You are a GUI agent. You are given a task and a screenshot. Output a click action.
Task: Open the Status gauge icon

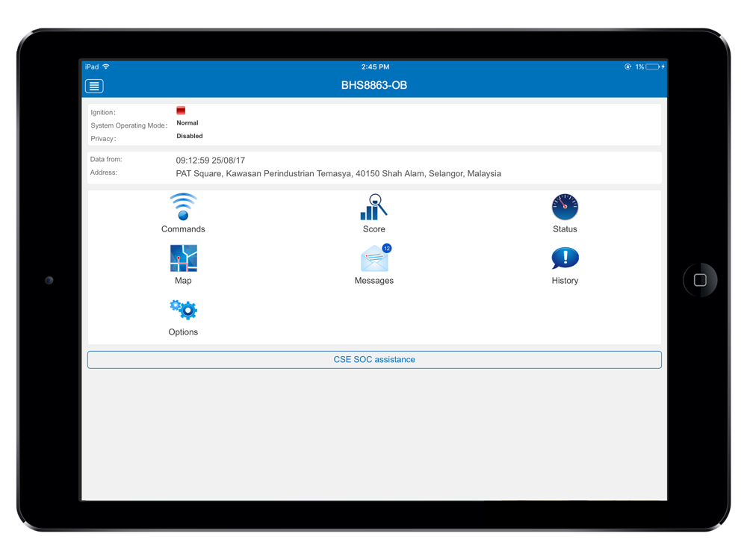click(565, 207)
